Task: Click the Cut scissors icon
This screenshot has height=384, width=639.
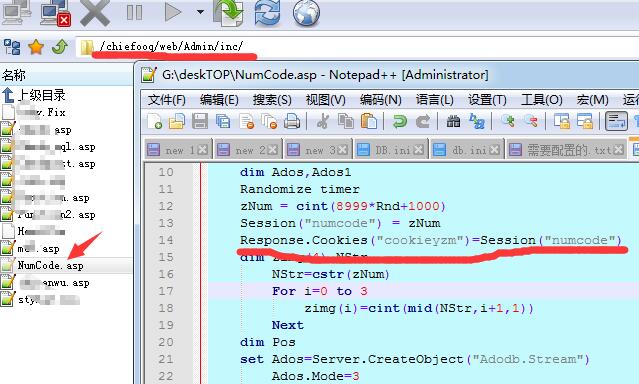Action: (322, 121)
